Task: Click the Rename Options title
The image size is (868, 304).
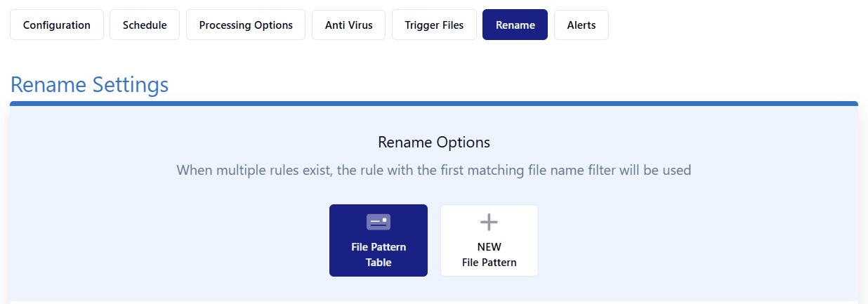Action: pos(434,142)
